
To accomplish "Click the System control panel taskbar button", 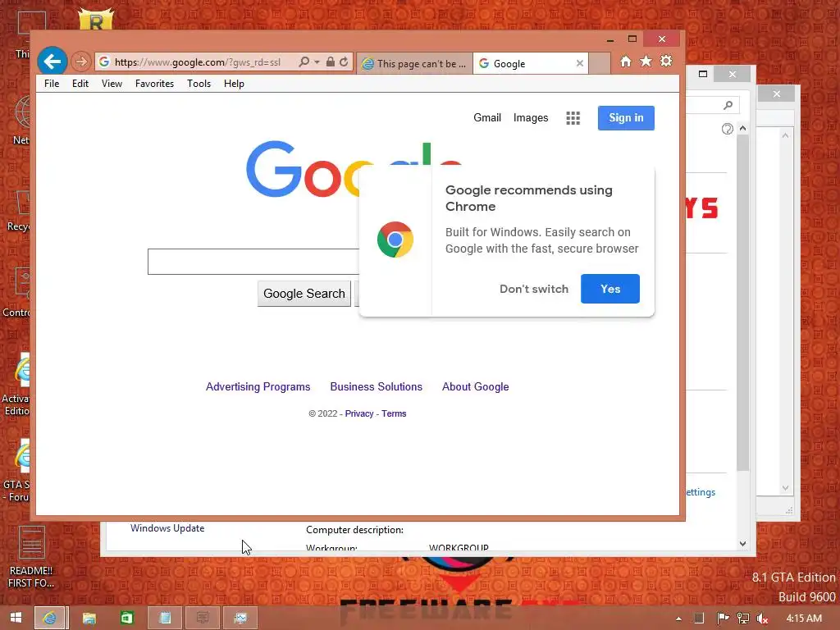I will (240, 619).
